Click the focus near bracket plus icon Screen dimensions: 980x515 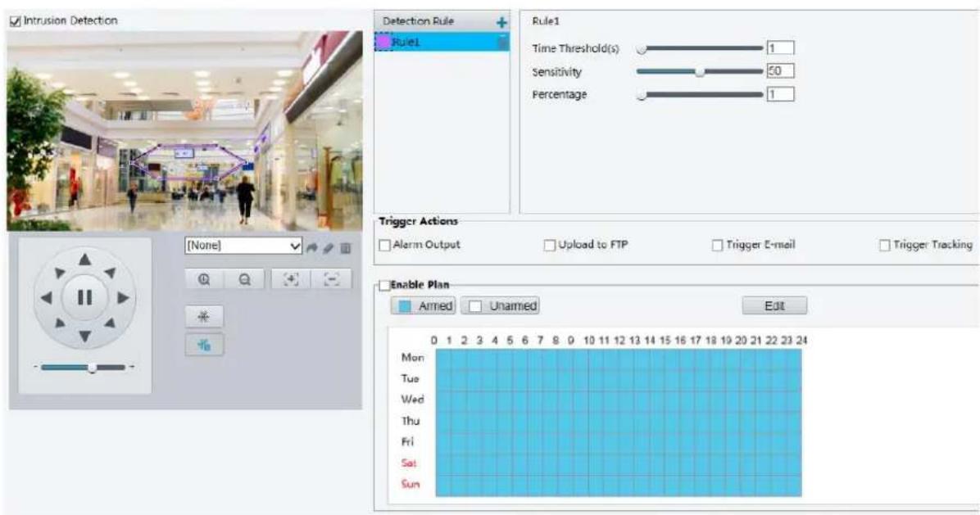(291, 280)
